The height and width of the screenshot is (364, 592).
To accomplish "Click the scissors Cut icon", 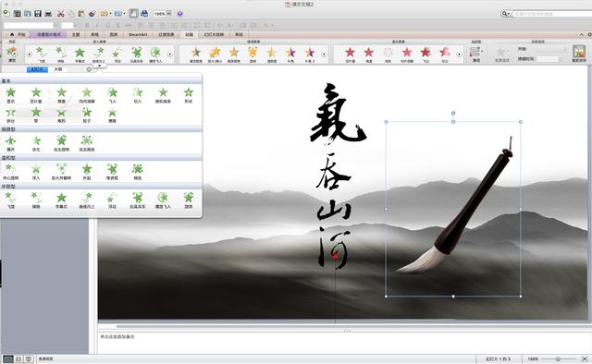I will 60,14.
